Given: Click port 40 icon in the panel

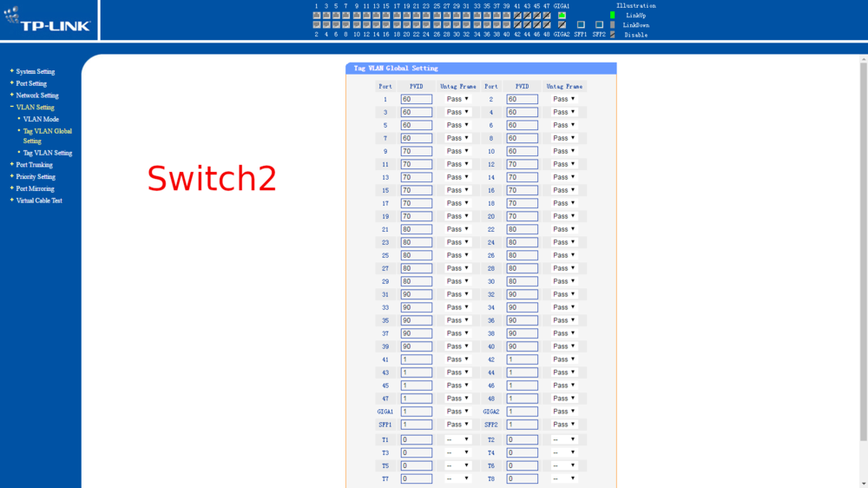Looking at the screenshot, I should (x=507, y=25).
